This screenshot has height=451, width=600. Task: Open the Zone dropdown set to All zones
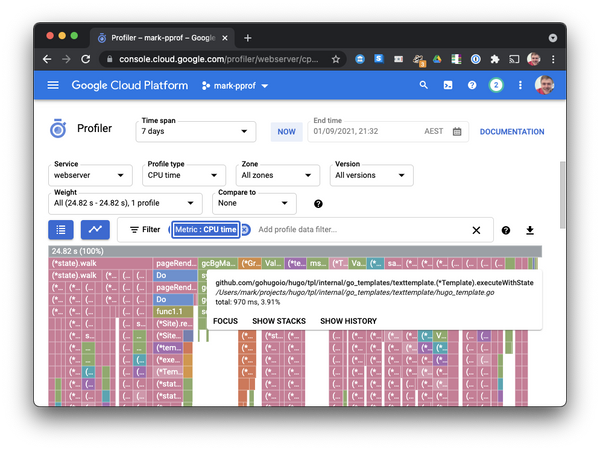(x=277, y=175)
